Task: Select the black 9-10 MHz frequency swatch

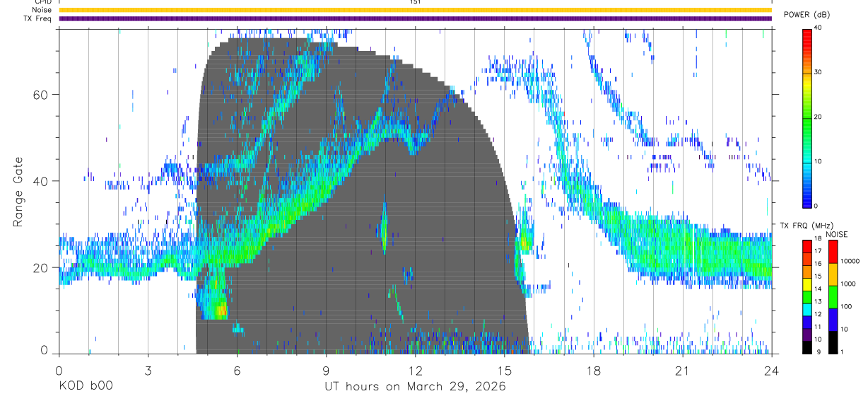Action: click(x=807, y=347)
